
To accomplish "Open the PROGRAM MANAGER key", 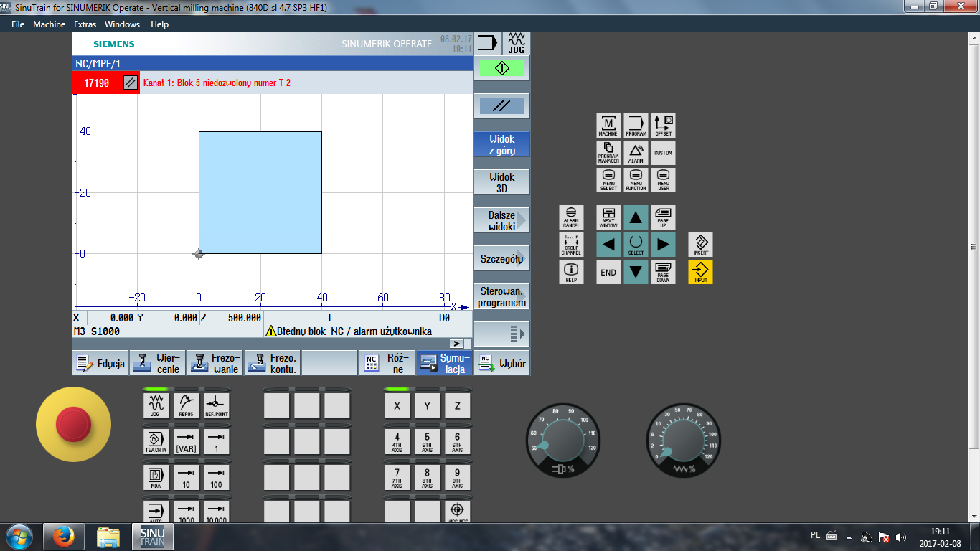I will tap(608, 153).
